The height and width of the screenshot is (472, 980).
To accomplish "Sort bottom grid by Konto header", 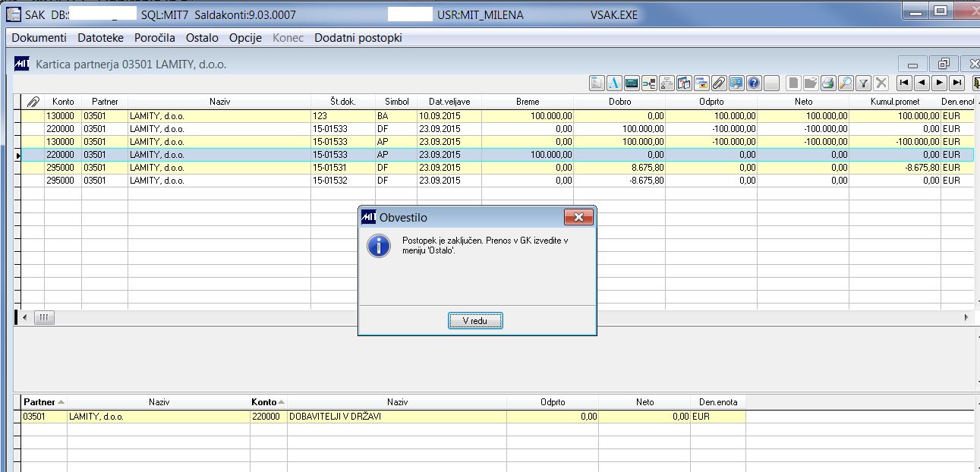I will click(269, 402).
